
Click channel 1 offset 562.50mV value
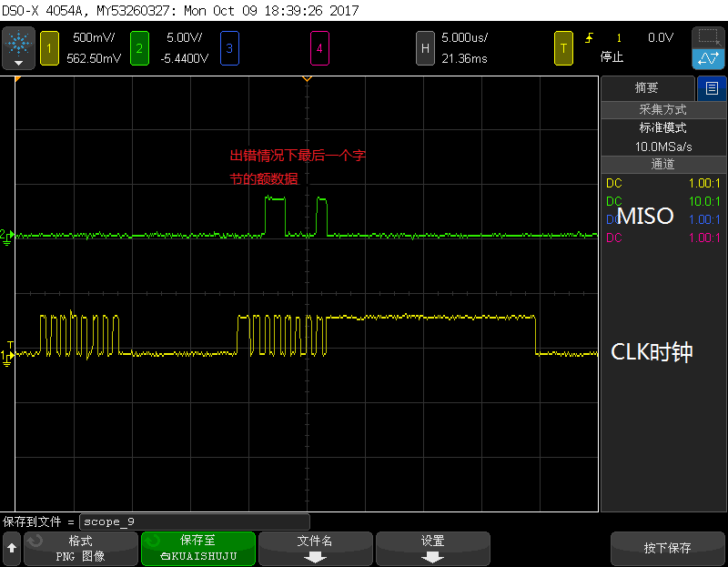[94, 58]
